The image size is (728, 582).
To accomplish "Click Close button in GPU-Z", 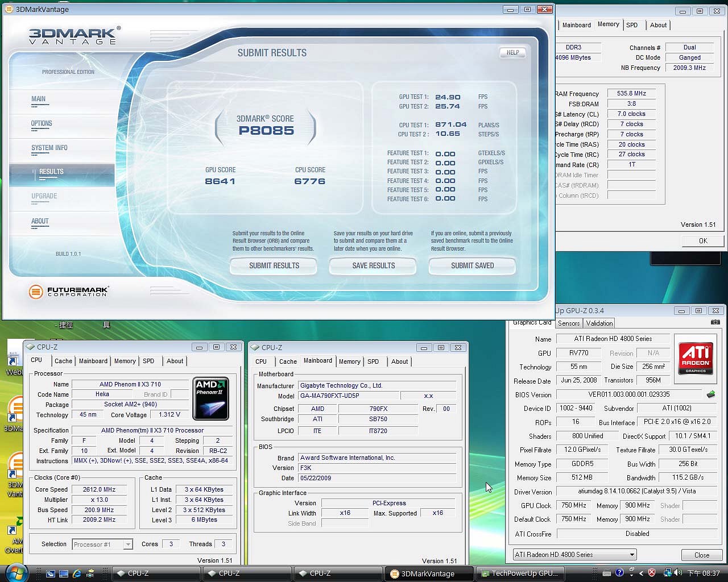I will click(702, 555).
